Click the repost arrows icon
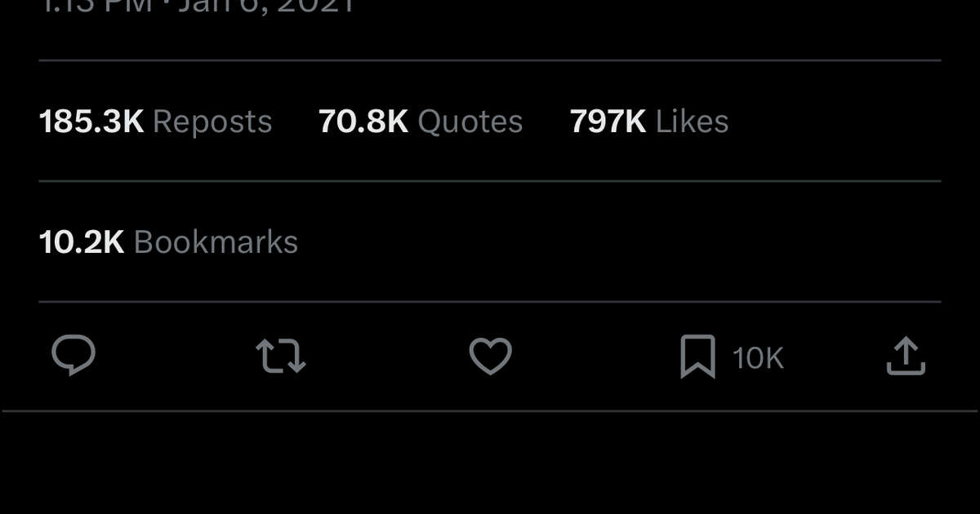The height and width of the screenshot is (514, 980). click(281, 357)
